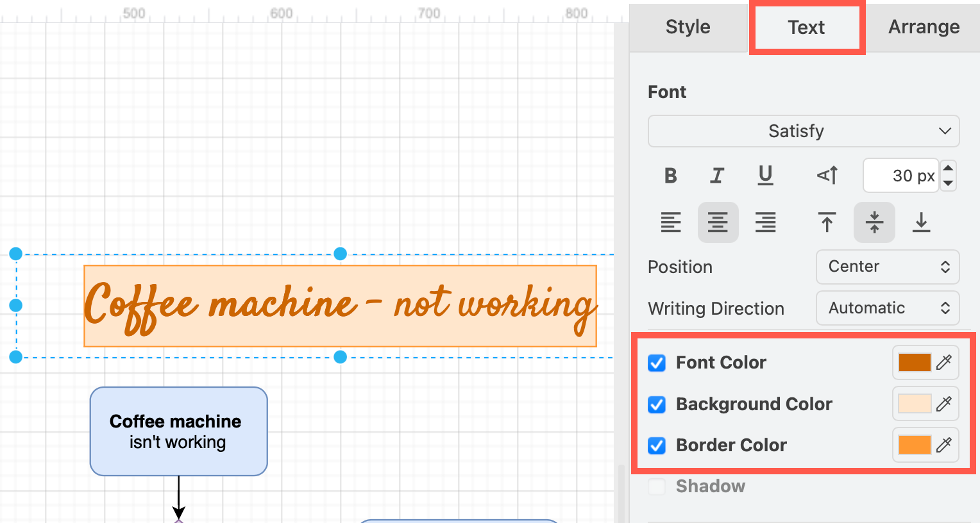Center text horizontally
This screenshot has width=980, height=523.
pos(718,222)
